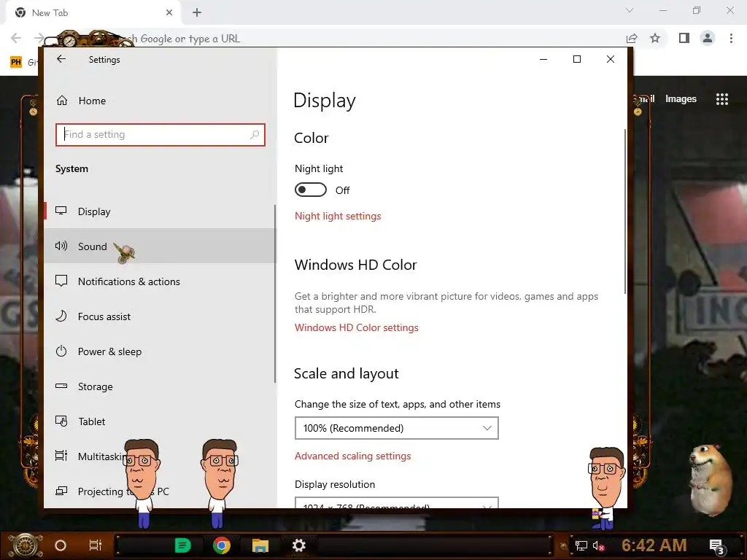The image size is (747, 560).
Task: Open Windows HD Color settings link
Action: (356, 327)
